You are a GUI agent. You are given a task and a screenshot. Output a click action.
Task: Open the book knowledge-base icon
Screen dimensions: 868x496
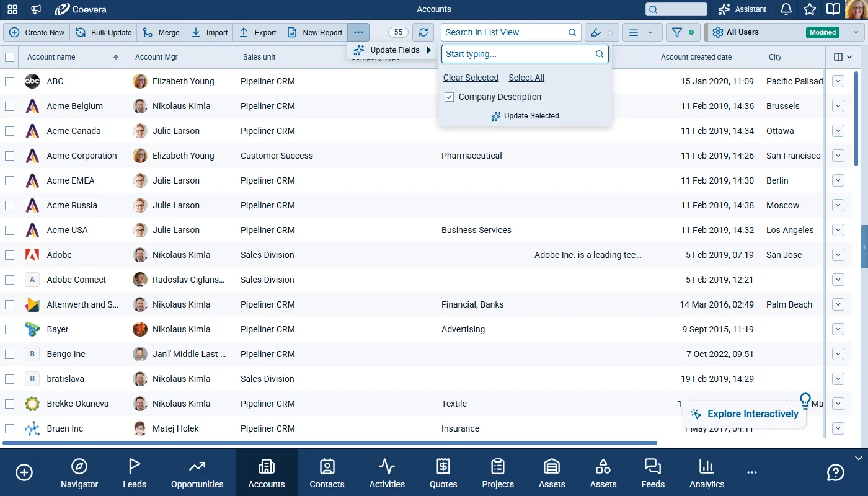[x=833, y=9]
